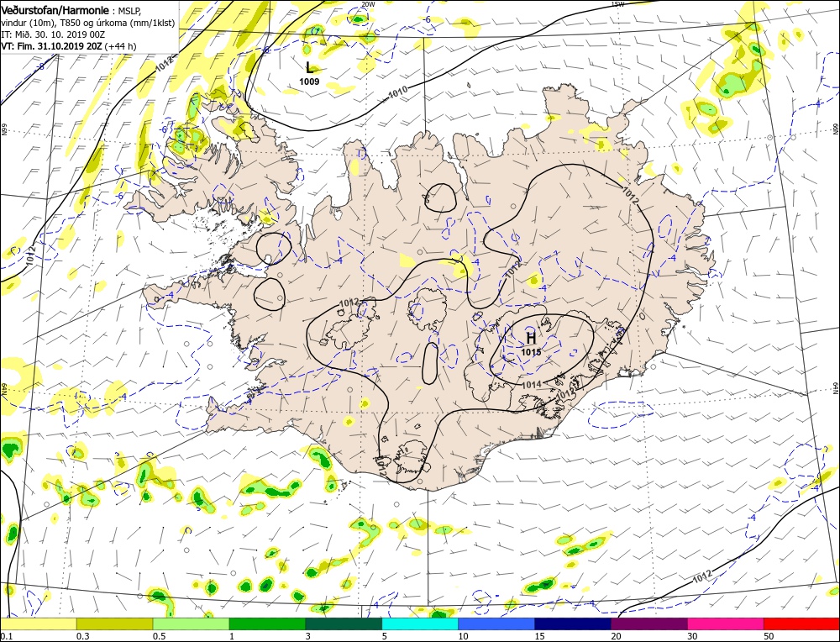840x642 pixels.
Task: Click the yellow 0.1 mm legend swatch
Action: pyautogui.click(x=39, y=624)
